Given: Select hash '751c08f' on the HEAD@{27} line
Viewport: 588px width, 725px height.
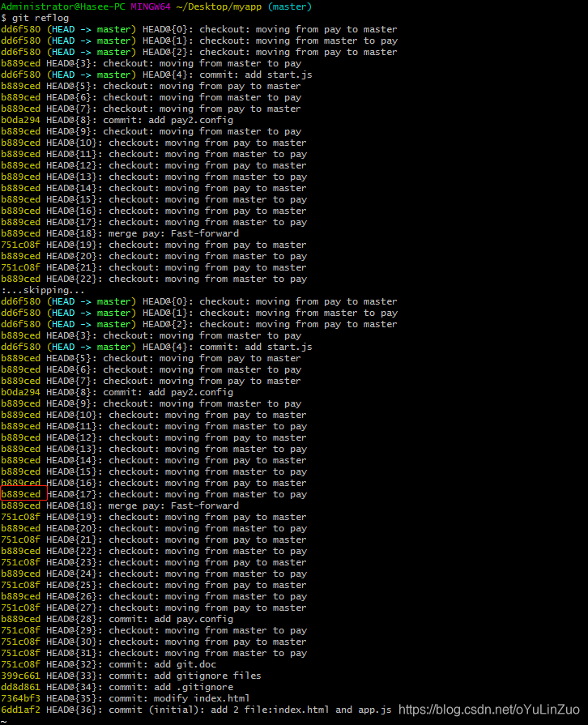Looking at the screenshot, I should tap(20, 608).
